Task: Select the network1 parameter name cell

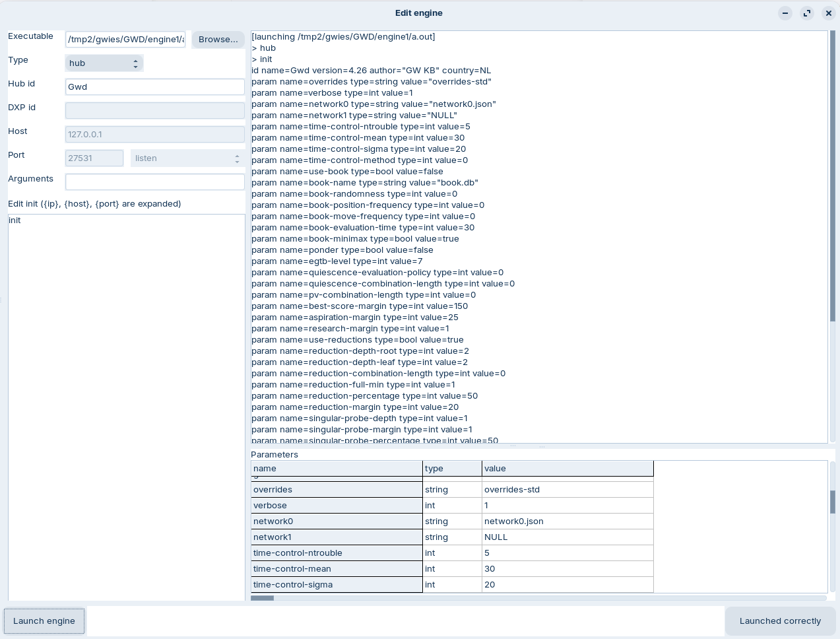Action: tap(337, 537)
